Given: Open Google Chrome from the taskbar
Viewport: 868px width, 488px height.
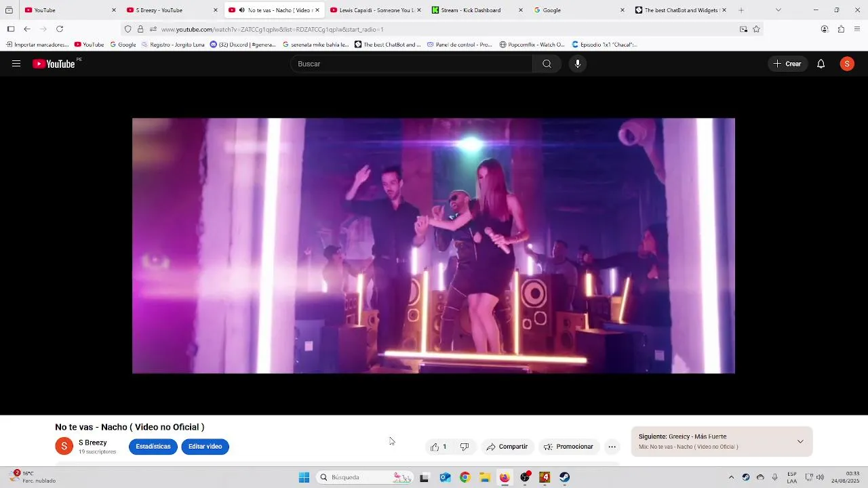Looking at the screenshot, I should (465, 477).
